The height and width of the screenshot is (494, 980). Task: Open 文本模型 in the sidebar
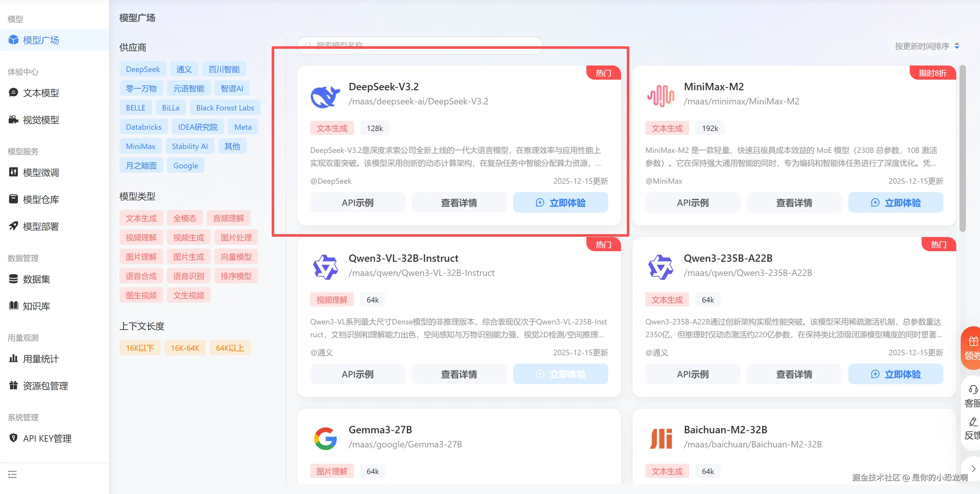coord(41,93)
